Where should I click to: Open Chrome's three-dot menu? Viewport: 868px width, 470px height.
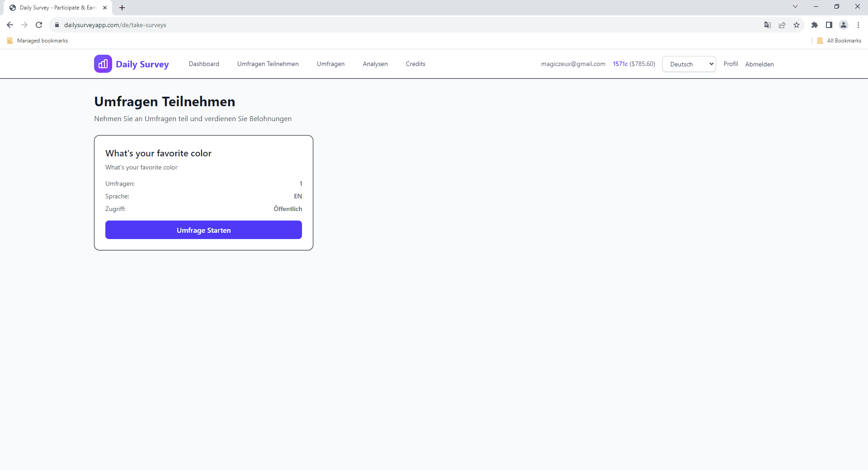(858, 25)
